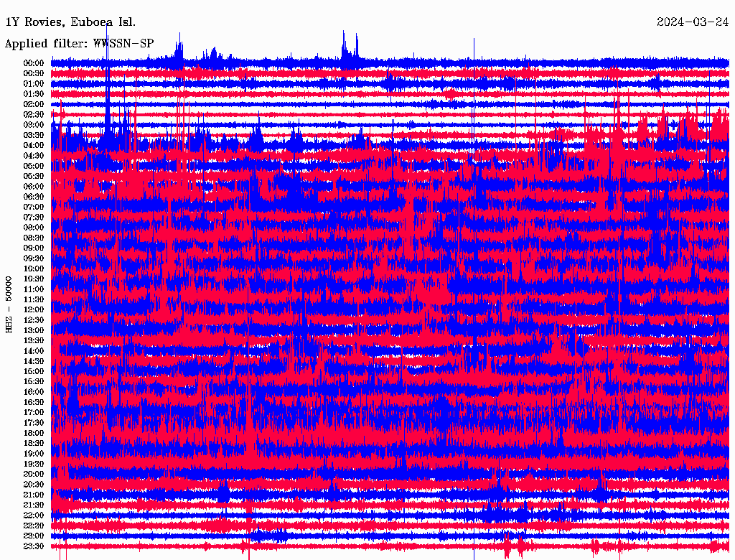
Task: Select the 11:00 time label
Action: click(x=34, y=289)
